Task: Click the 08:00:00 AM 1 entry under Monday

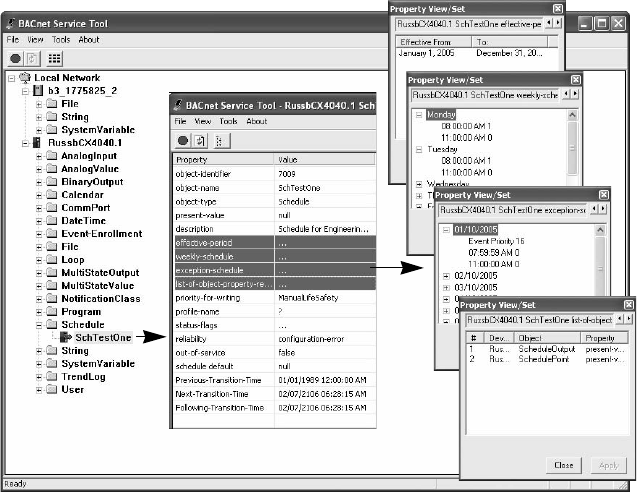Action: (x=466, y=126)
